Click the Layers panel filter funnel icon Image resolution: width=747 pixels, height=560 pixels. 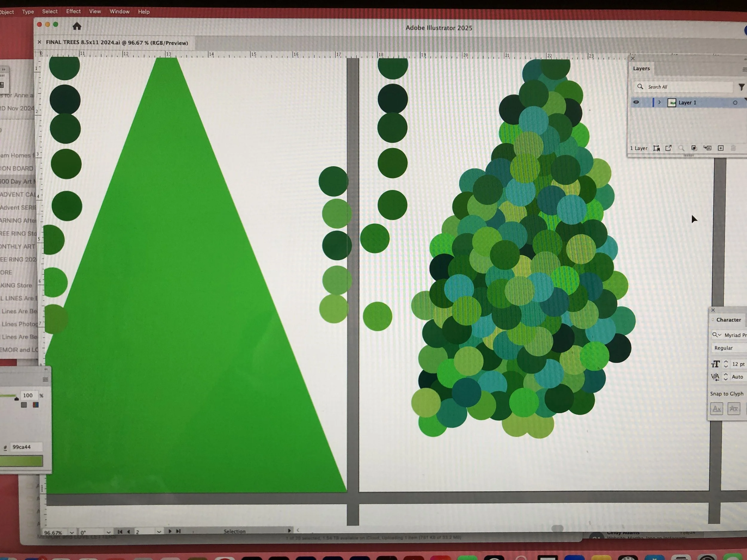point(741,87)
